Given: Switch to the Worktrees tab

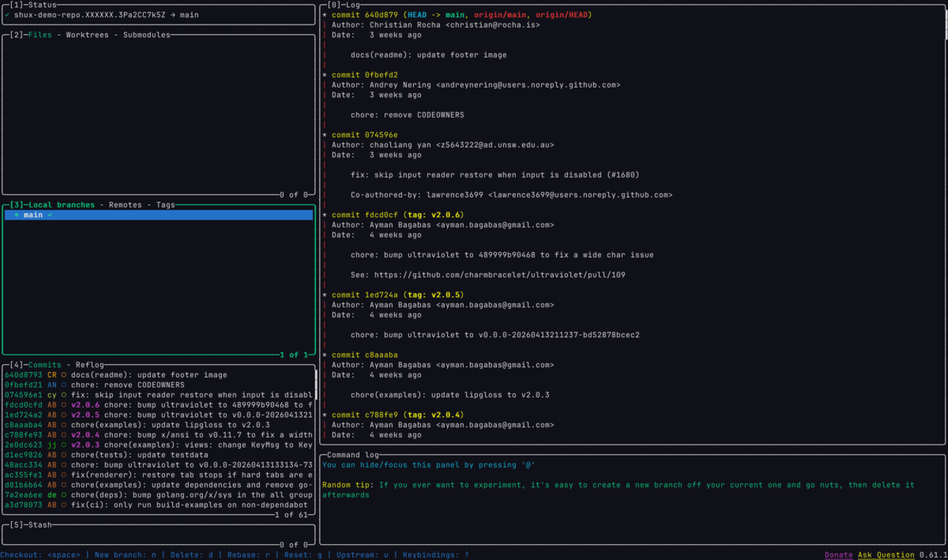Looking at the screenshot, I should (88, 35).
